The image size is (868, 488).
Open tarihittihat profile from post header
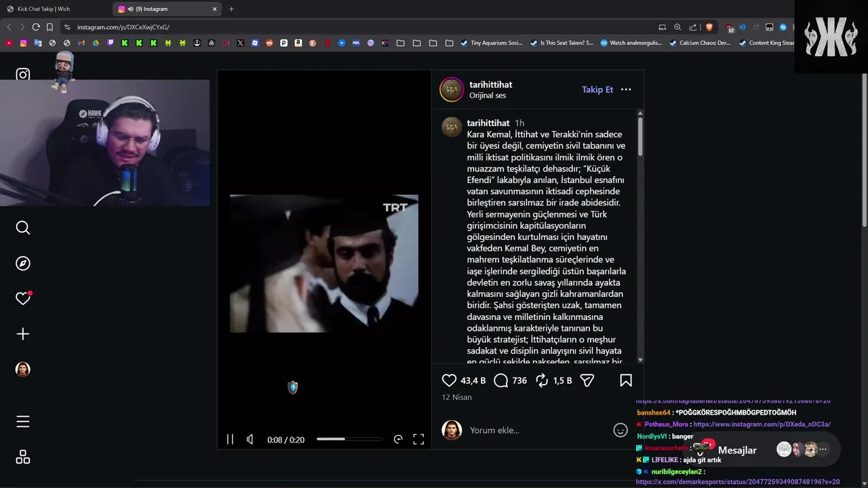pyautogui.click(x=491, y=85)
